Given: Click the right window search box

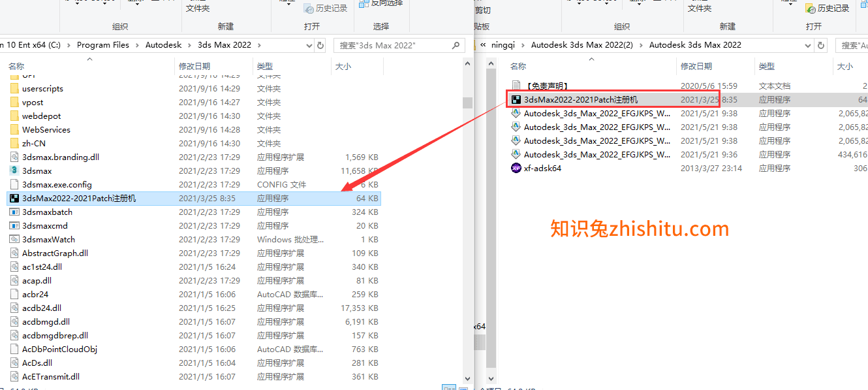Looking at the screenshot, I should pos(852,46).
